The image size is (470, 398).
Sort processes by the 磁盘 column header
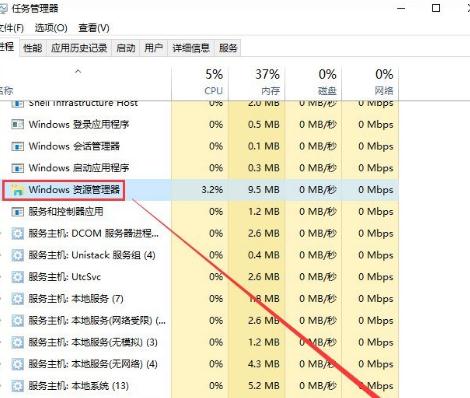[x=313, y=82]
